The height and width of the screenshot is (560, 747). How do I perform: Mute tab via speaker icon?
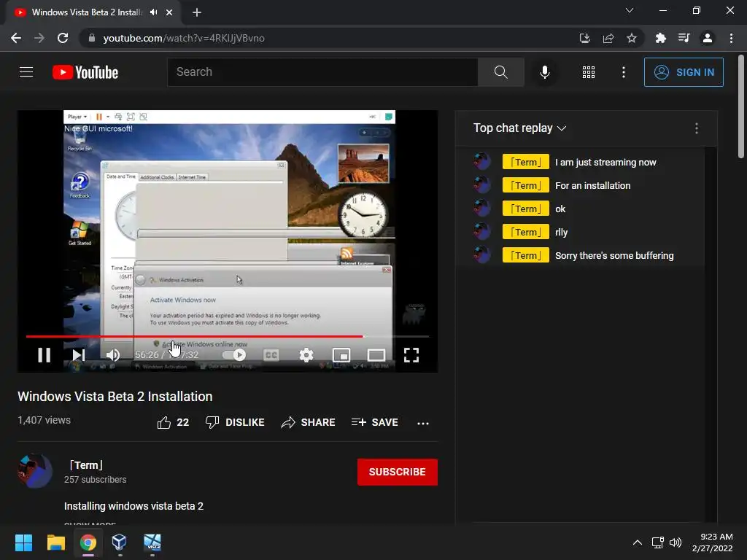(x=153, y=12)
